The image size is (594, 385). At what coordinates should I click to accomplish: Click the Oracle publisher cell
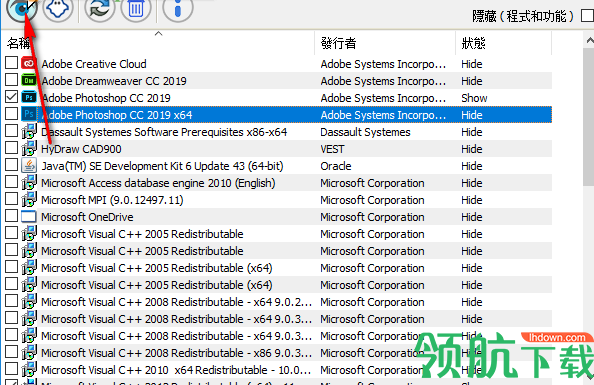click(336, 166)
